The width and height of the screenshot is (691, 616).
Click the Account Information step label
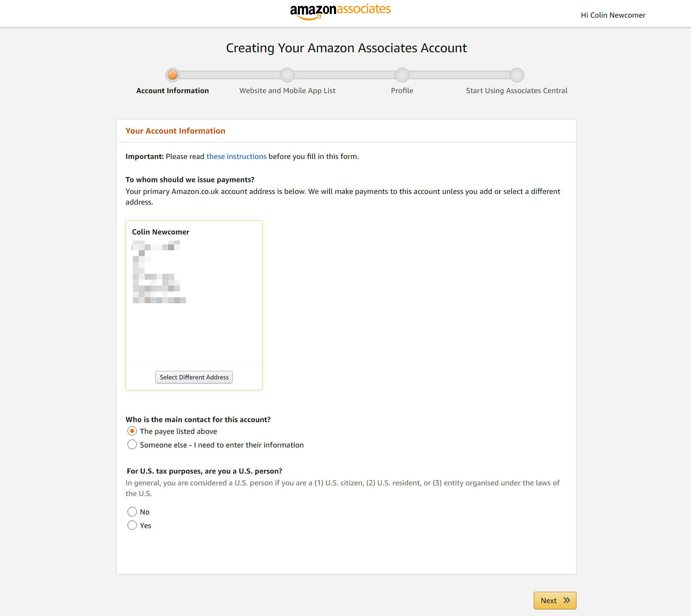(x=172, y=90)
